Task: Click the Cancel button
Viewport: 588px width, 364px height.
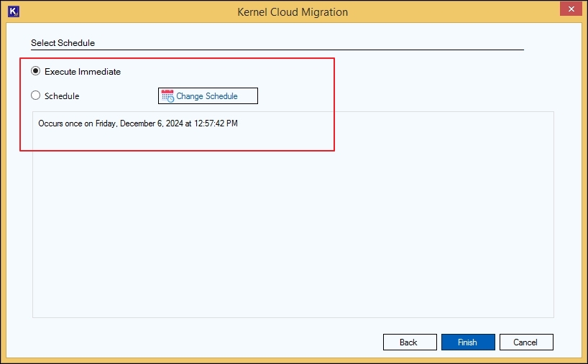Action: [x=526, y=342]
